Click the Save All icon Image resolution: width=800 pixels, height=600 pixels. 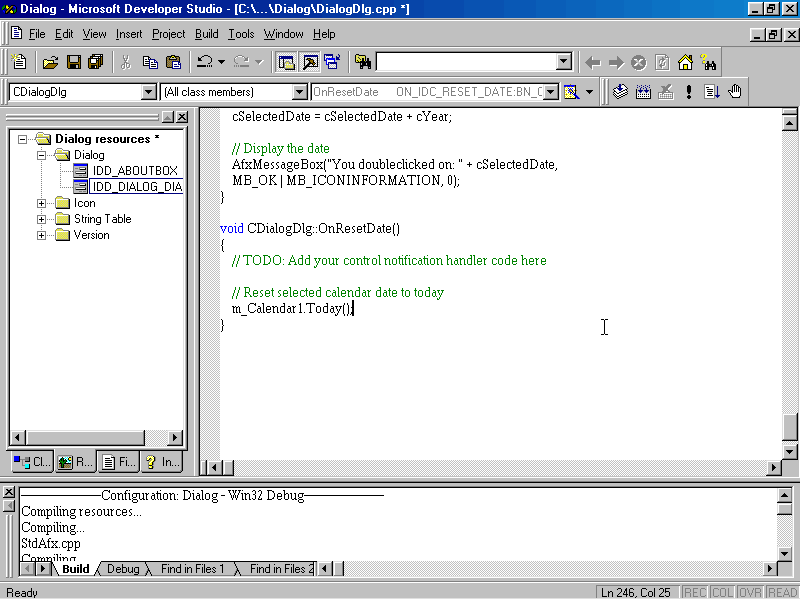[x=96, y=62]
